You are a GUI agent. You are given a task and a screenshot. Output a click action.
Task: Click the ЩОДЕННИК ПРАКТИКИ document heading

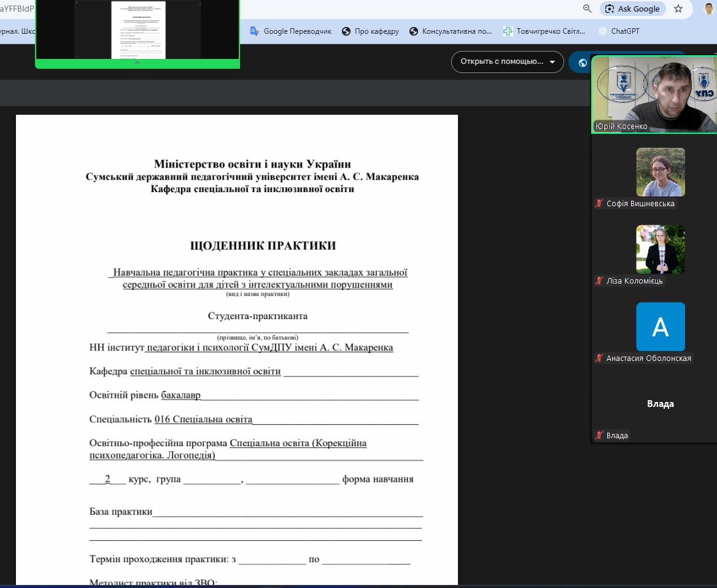(263, 246)
